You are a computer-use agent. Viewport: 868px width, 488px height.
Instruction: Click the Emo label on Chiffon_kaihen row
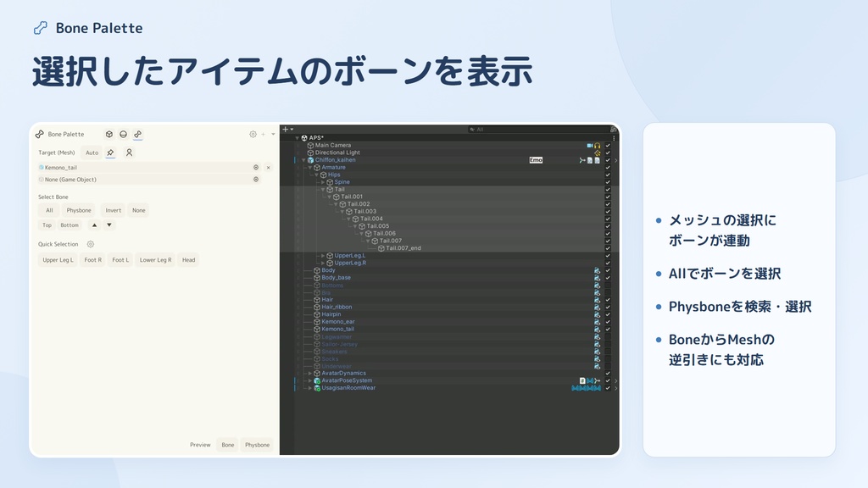pos(536,160)
